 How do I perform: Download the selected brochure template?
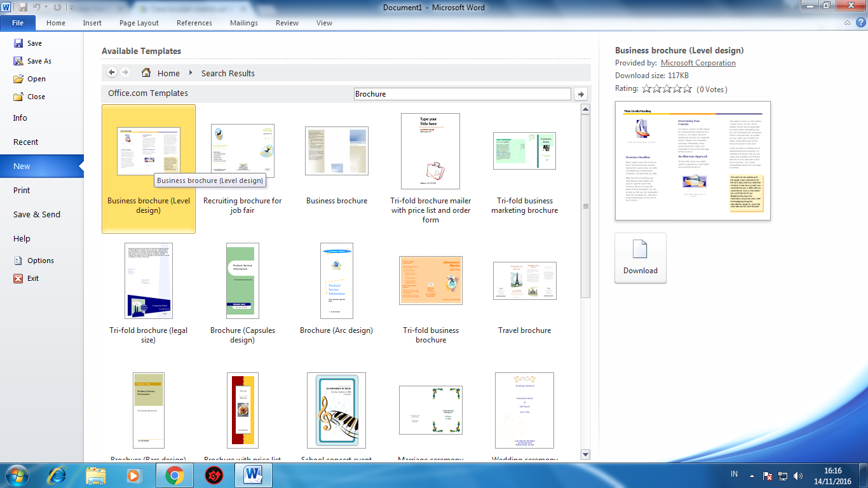pos(641,258)
